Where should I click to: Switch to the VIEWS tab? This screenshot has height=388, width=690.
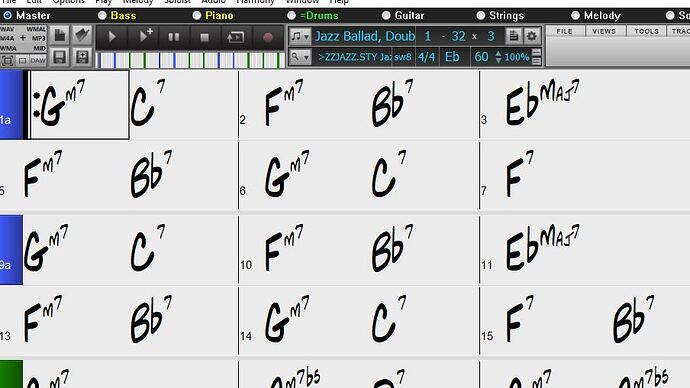[x=604, y=31]
